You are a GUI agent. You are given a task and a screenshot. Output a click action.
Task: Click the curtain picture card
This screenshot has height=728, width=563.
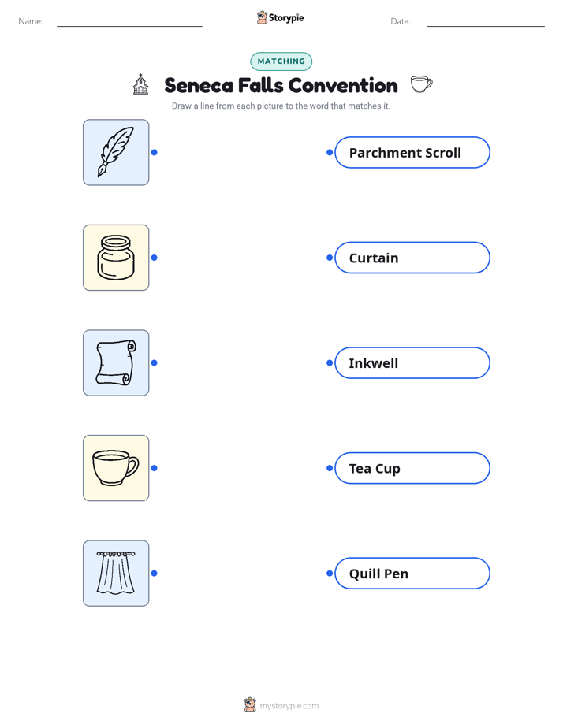coord(116,573)
